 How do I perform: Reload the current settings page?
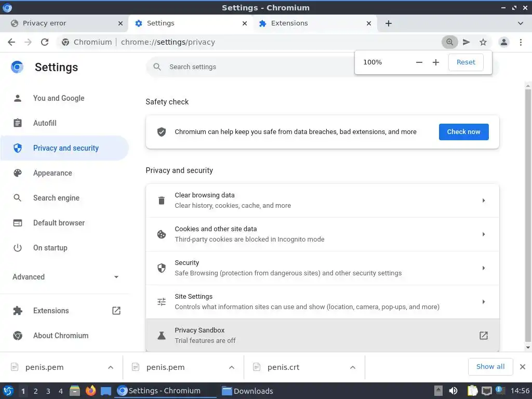pyautogui.click(x=45, y=42)
